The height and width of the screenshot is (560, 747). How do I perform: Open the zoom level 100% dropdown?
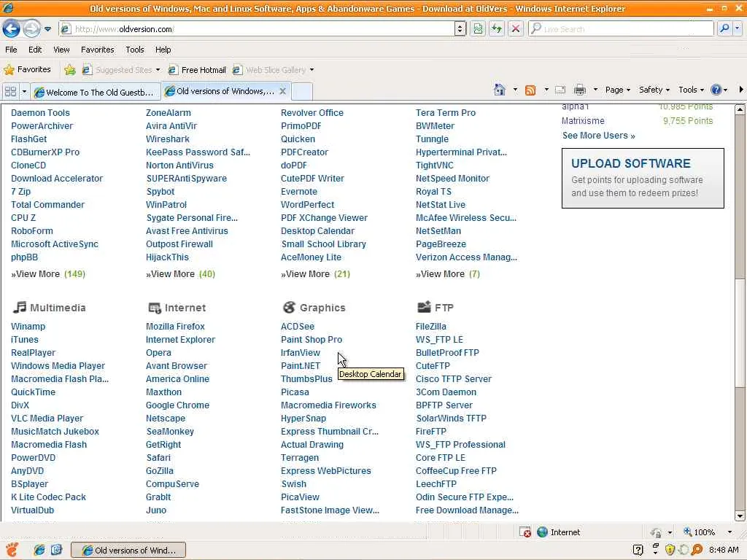coord(729,532)
